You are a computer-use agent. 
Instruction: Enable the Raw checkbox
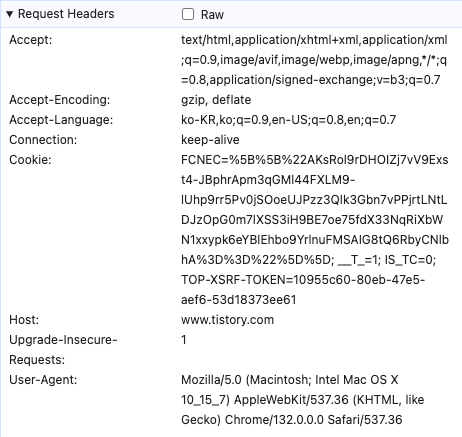coord(188,14)
